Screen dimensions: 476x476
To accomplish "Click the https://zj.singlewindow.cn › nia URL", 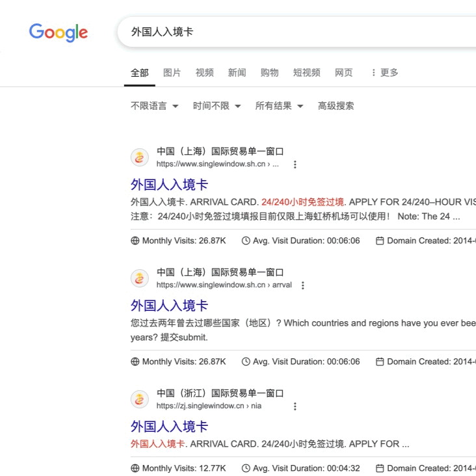I will coord(209,406).
